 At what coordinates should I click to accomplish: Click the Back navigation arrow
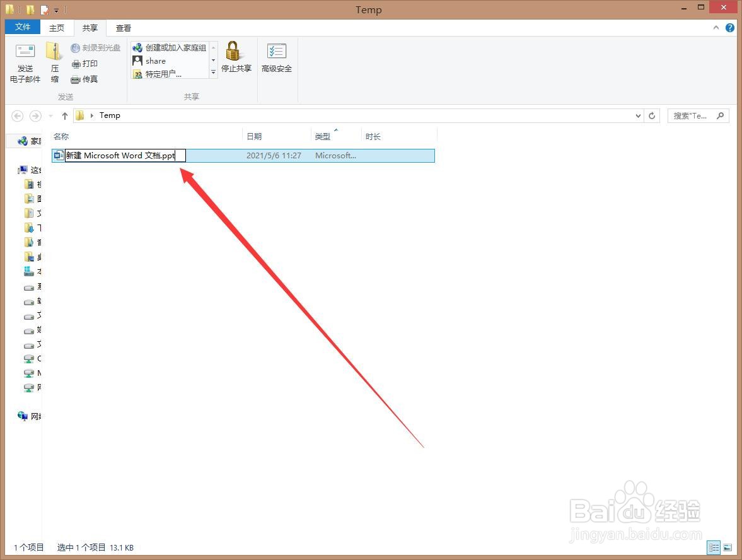point(18,116)
